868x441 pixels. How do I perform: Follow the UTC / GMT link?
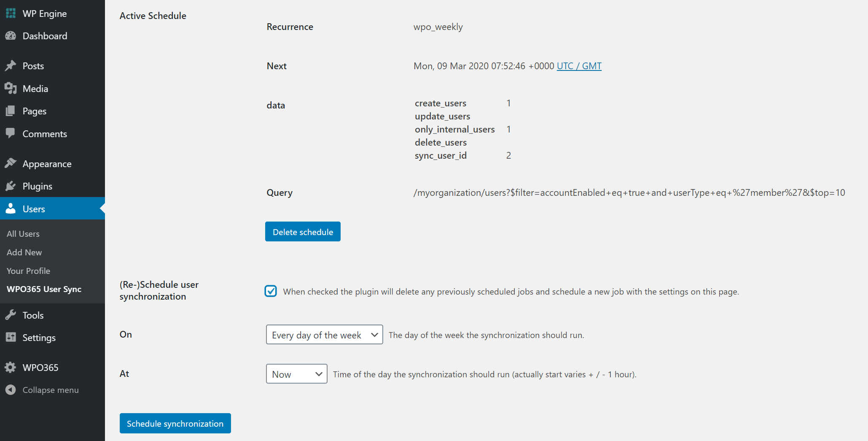[x=579, y=66]
